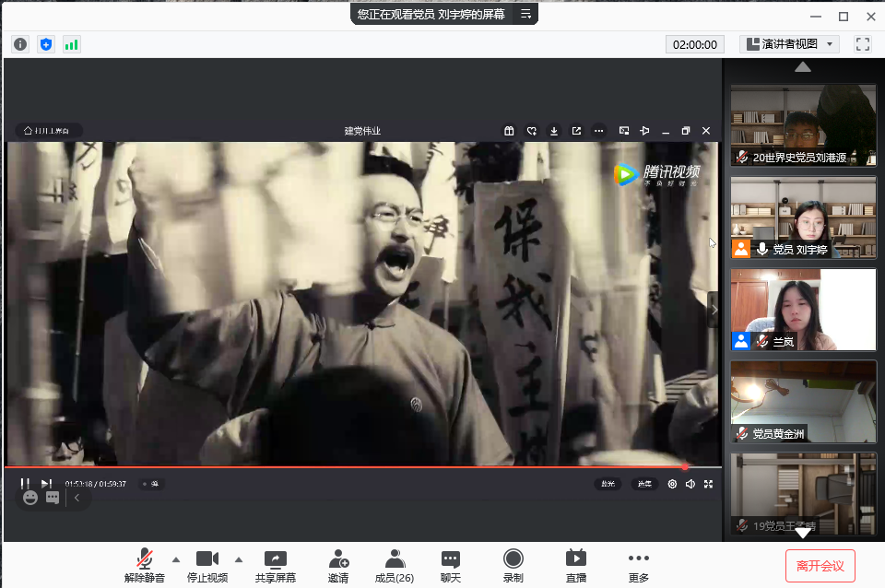885x588 pixels.
Task: Open the menu beside the screen-sharing notice
Action: (x=525, y=14)
